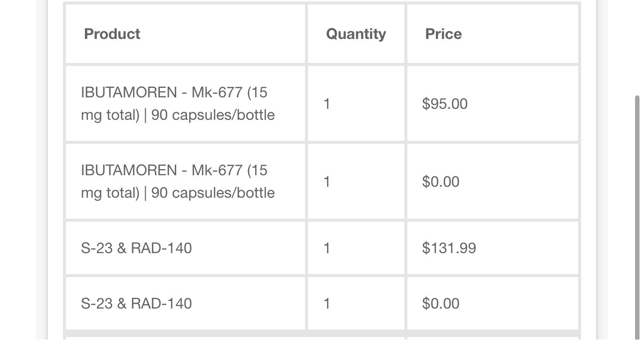The image size is (644, 342).
Task: Click the Quantity column header
Action: pyautogui.click(x=355, y=34)
